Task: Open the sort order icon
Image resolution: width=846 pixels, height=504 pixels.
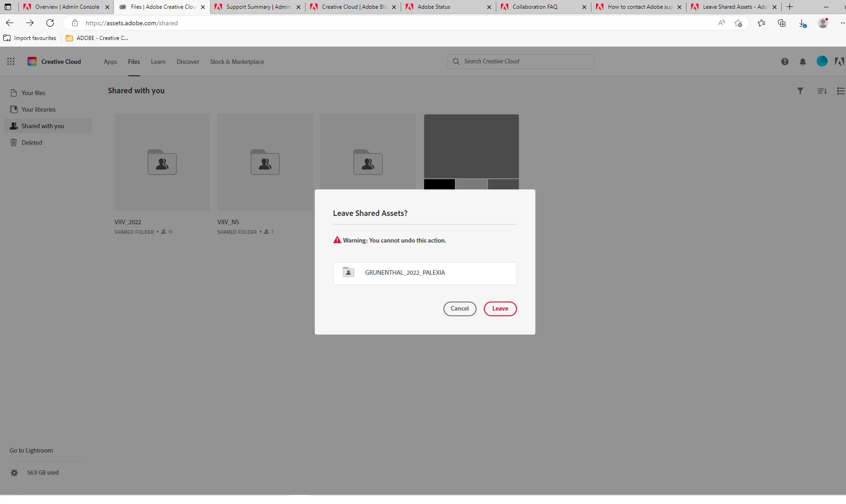Action: click(822, 91)
